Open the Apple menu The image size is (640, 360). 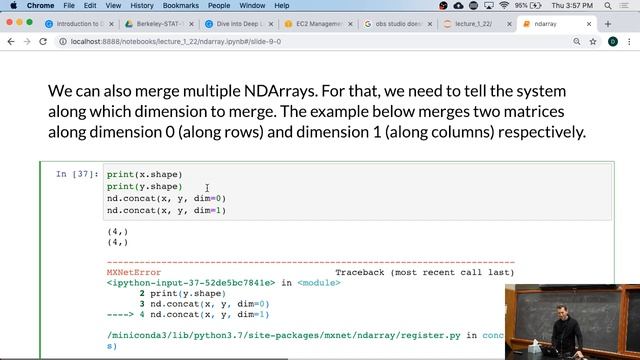coord(13,5)
